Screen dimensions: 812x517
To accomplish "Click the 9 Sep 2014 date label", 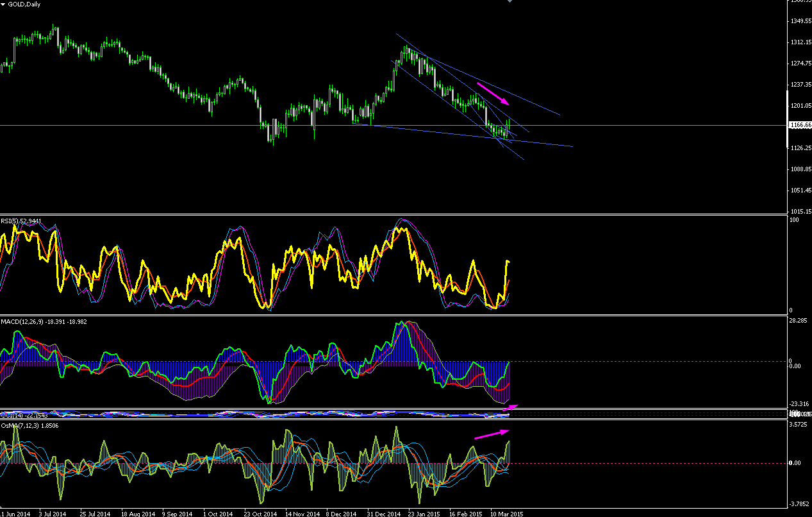I will click(176, 514).
